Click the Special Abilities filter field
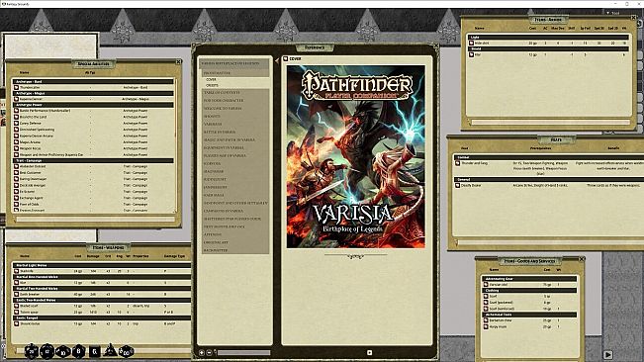Image resolution: width=644 pixels, height=362 pixels. coord(95,220)
